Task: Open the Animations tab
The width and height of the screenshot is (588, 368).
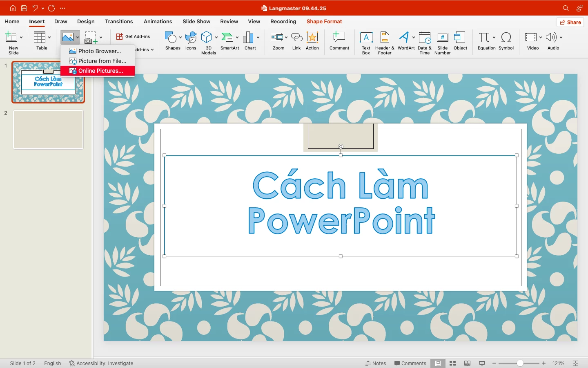Action: point(158,22)
